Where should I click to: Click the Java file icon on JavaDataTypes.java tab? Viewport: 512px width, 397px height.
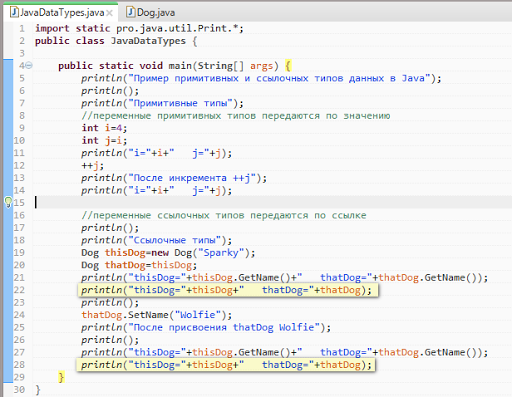coord(14,12)
